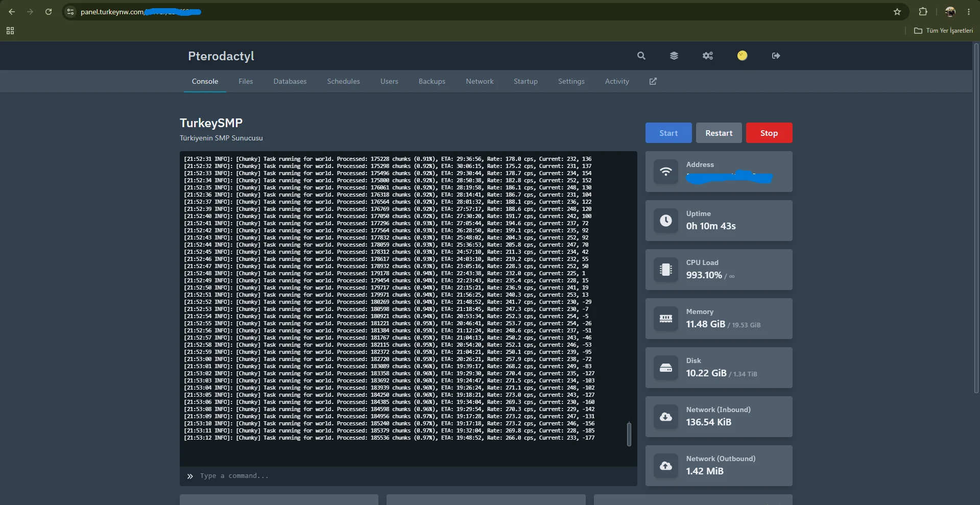Image resolution: width=980 pixels, height=505 pixels.
Task: Click the command prompt chevrons icon
Action: tap(190, 476)
